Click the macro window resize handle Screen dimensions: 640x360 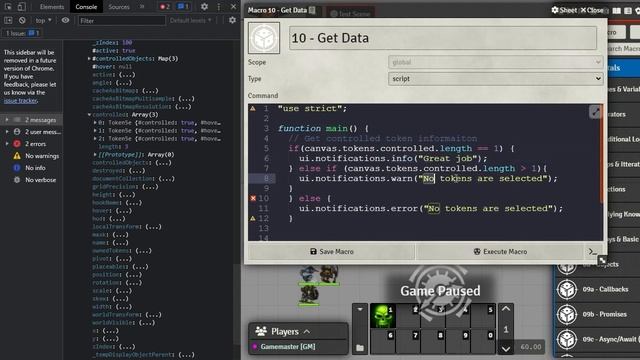click(x=602, y=260)
